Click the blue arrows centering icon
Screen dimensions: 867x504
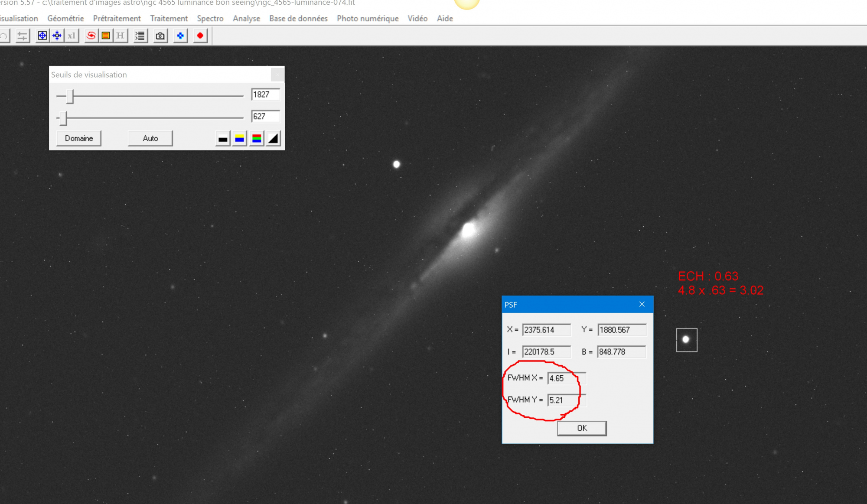click(x=57, y=36)
